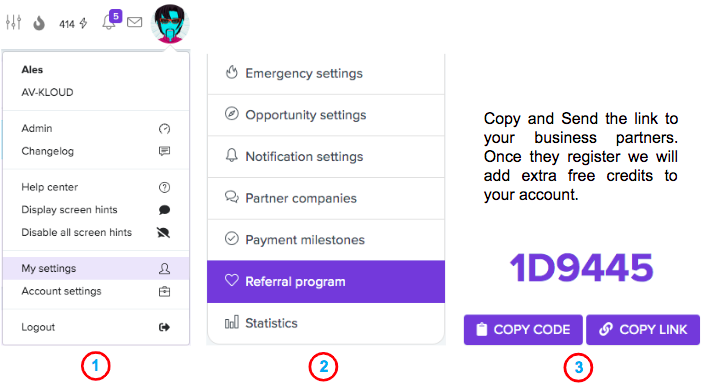The width and height of the screenshot is (706, 386).
Task: Enable Display screen hints
Action: (x=95, y=210)
